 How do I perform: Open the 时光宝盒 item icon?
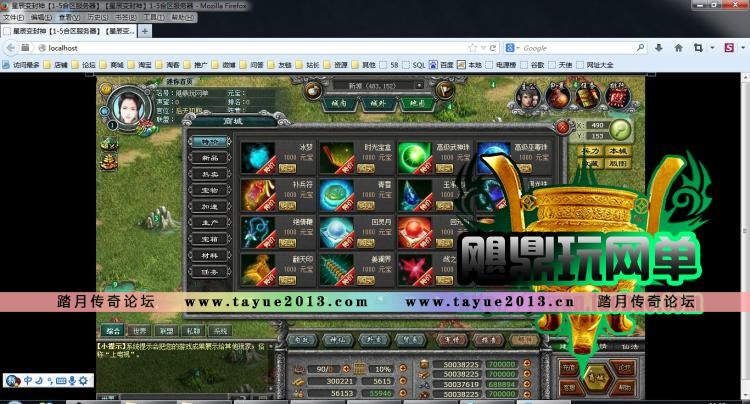coord(337,157)
